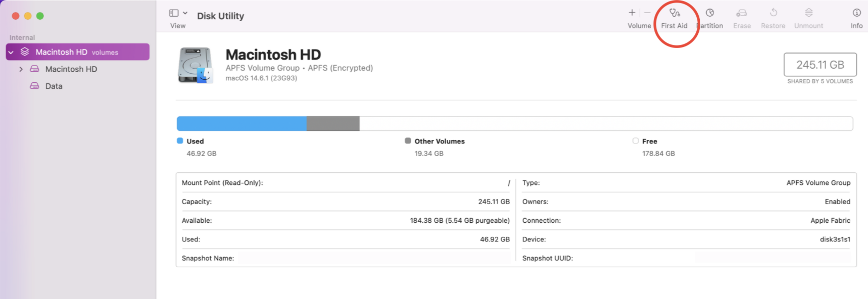This screenshot has width=868, height=299.
Task: Click the Disk Utility window title
Action: [x=221, y=16]
